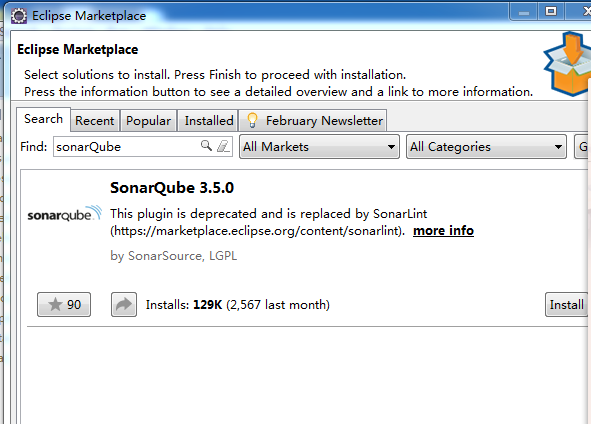The width and height of the screenshot is (591, 424).
Task: Maximize the Eclipse Marketplace window
Action: (x=551, y=12)
